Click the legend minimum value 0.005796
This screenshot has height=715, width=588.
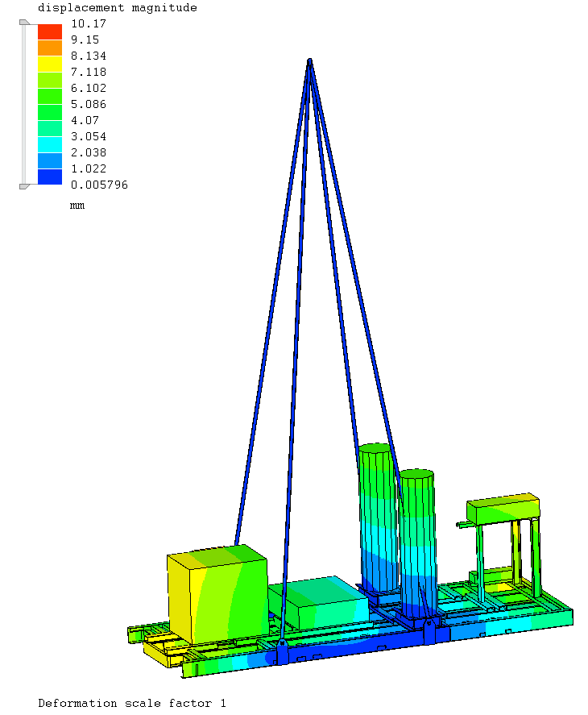(x=99, y=185)
